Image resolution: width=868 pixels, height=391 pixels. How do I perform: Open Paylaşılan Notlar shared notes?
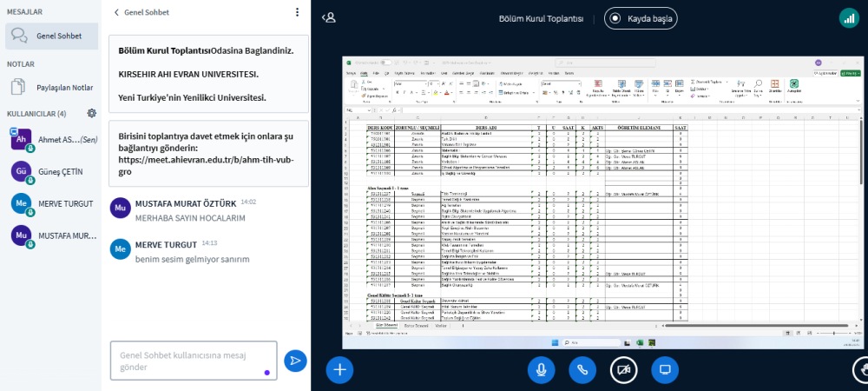(x=64, y=87)
